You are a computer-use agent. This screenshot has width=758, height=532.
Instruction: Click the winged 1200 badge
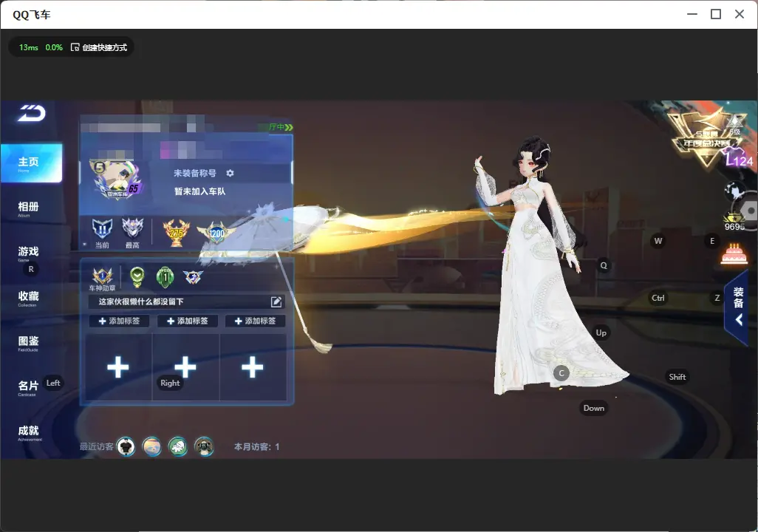(216, 233)
